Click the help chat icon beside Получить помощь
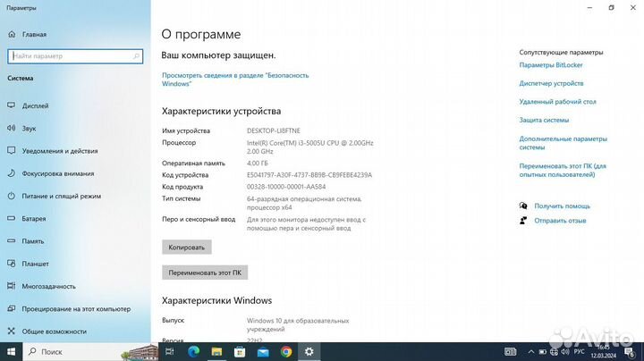 (x=523, y=206)
